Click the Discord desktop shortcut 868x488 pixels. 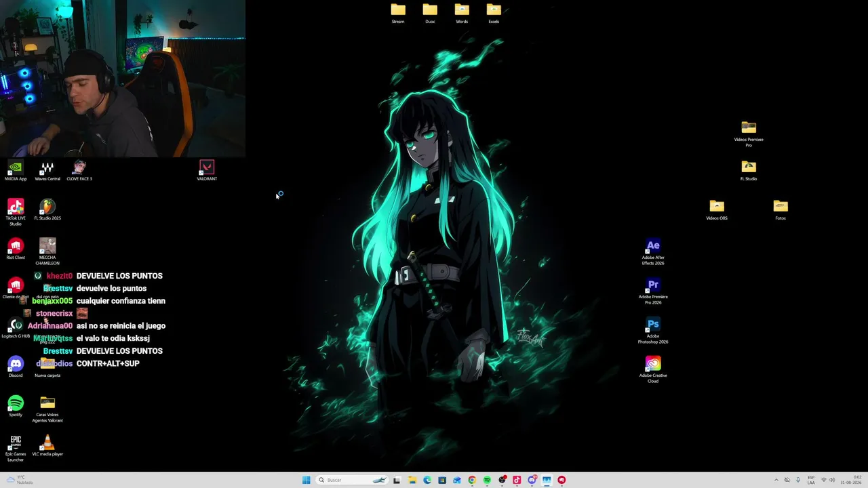point(16,367)
